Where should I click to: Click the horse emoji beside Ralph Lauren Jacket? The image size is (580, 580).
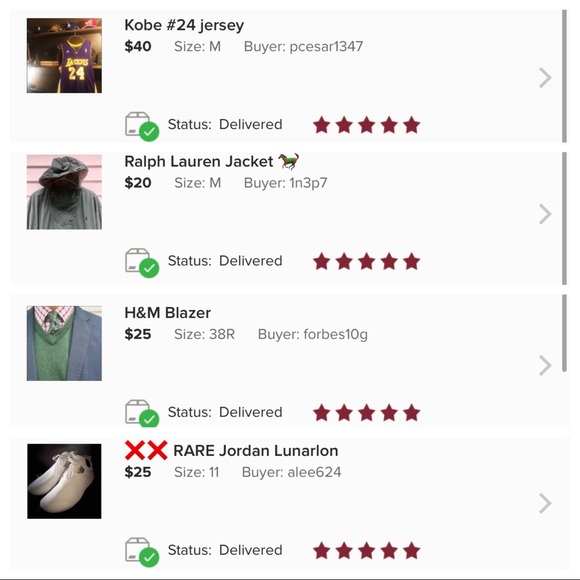[289, 161]
